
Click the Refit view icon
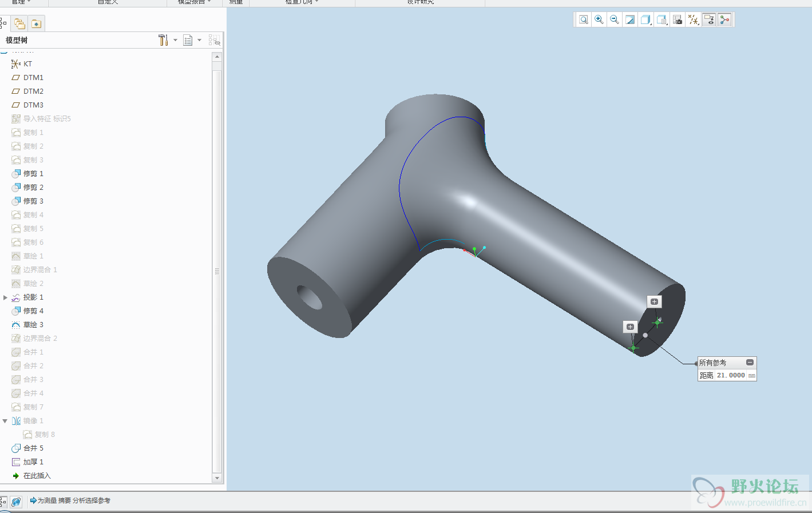pyautogui.click(x=583, y=20)
